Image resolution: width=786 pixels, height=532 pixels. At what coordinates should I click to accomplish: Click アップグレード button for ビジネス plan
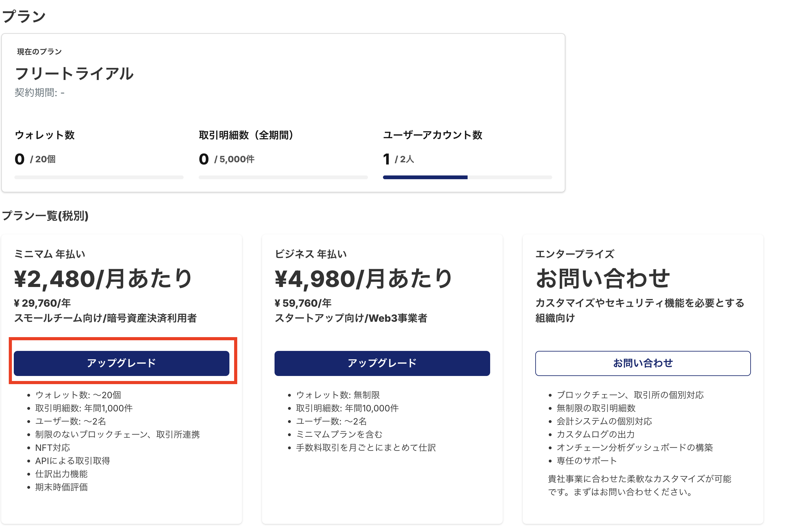[x=382, y=363]
